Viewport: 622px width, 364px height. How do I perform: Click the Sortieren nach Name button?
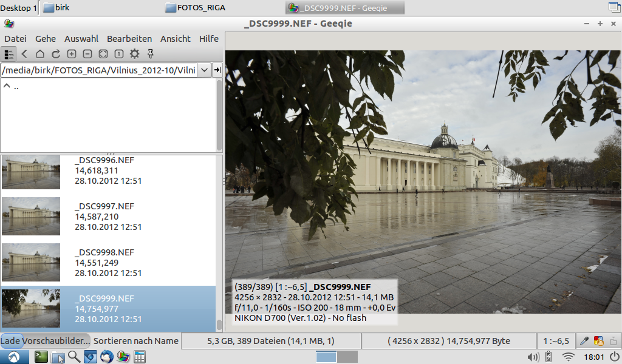(x=136, y=341)
